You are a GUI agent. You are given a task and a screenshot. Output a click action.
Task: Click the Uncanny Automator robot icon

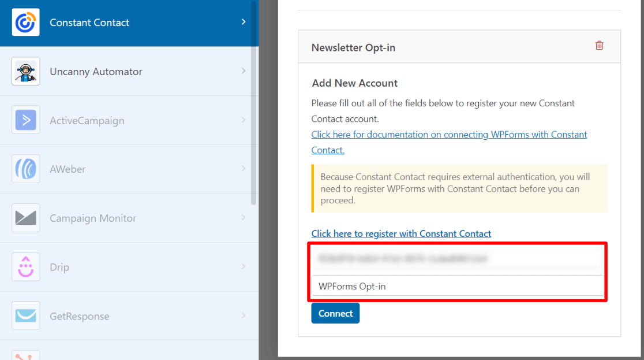click(24, 71)
